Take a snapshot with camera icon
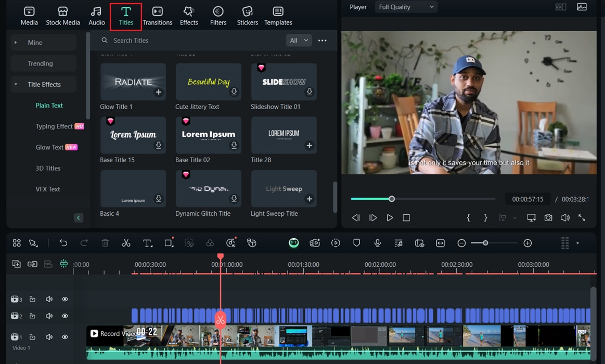 pyautogui.click(x=548, y=218)
